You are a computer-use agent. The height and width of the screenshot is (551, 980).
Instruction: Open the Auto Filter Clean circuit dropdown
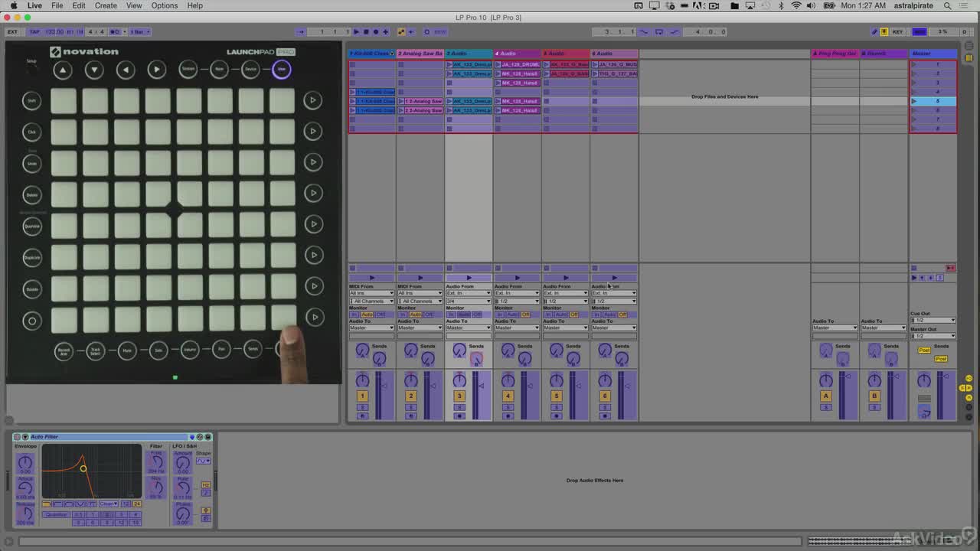(108, 504)
